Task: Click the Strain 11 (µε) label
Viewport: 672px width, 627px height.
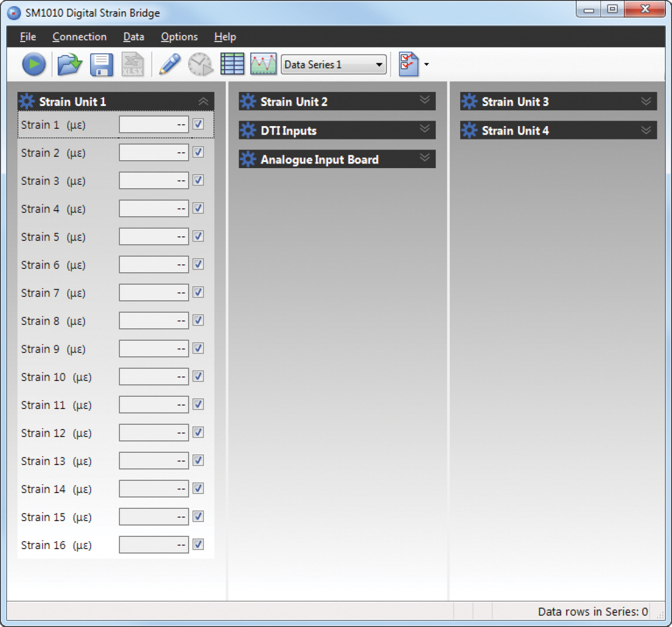Action: 57,405
